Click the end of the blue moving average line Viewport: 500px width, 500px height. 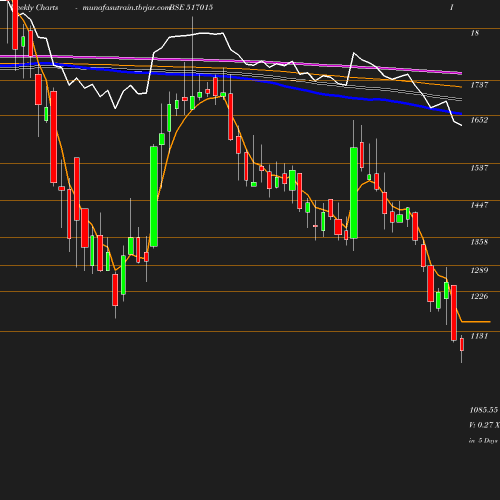461,114
